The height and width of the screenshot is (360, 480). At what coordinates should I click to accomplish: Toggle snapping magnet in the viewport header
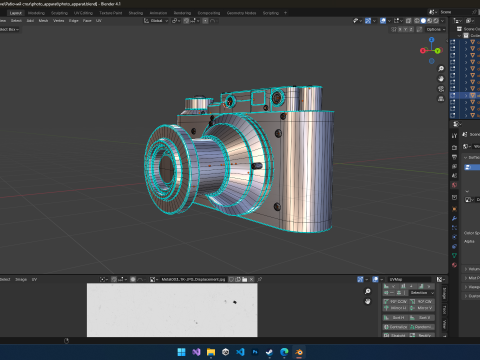coord(186,21)
